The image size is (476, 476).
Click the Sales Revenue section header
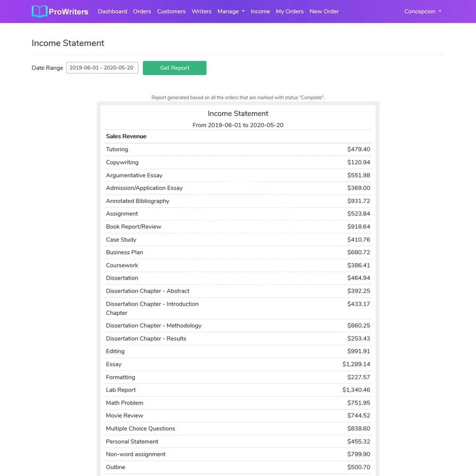pos(126,136)
